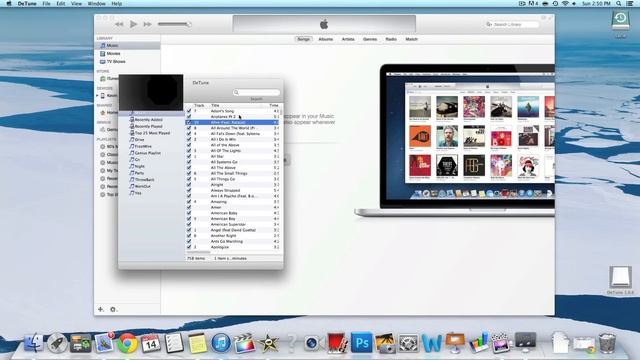This screenshot has width=640, height=360.
Task: Uncheck All Around The World checkbox
Action: click(x=189, y=128)
